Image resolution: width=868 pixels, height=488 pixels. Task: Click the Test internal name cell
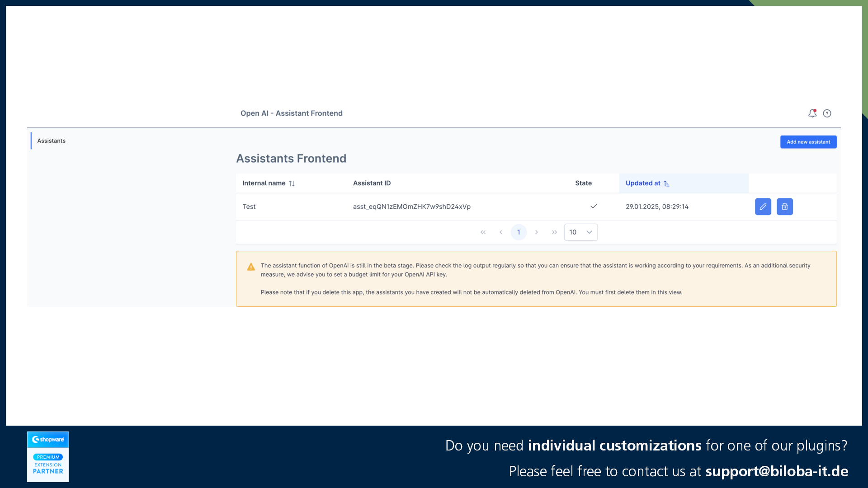coord(291,206)
